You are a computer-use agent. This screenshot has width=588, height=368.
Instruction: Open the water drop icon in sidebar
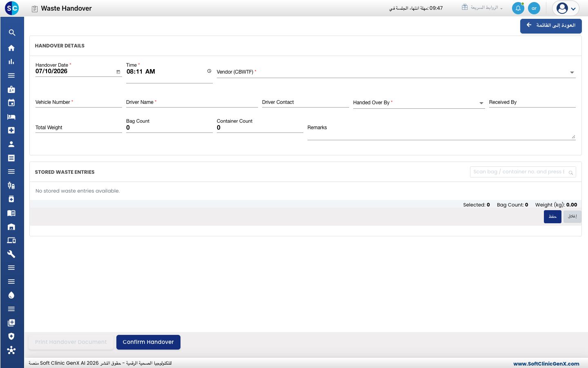(x=11, y=295)
